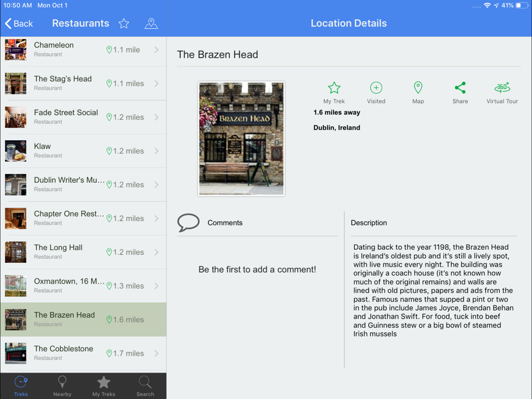Open the Comments speech bubble icon

pyautogui.click(x=188, y=222)
